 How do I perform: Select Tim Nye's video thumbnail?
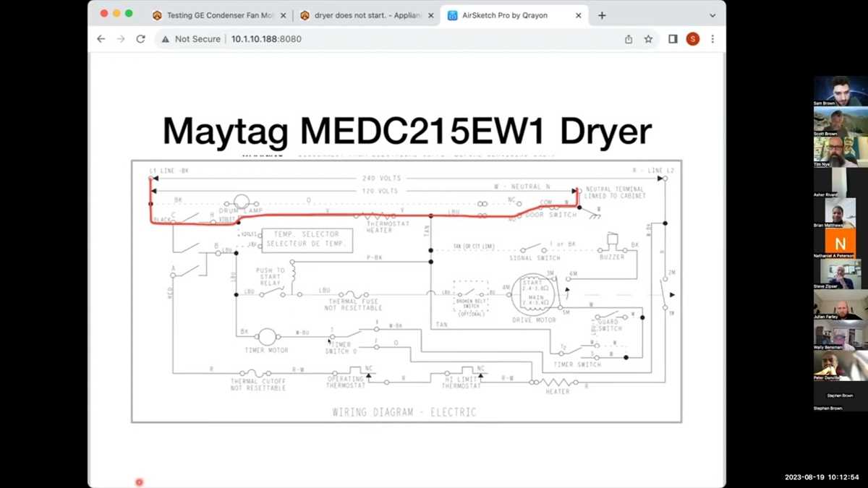(x=840, y=152)
